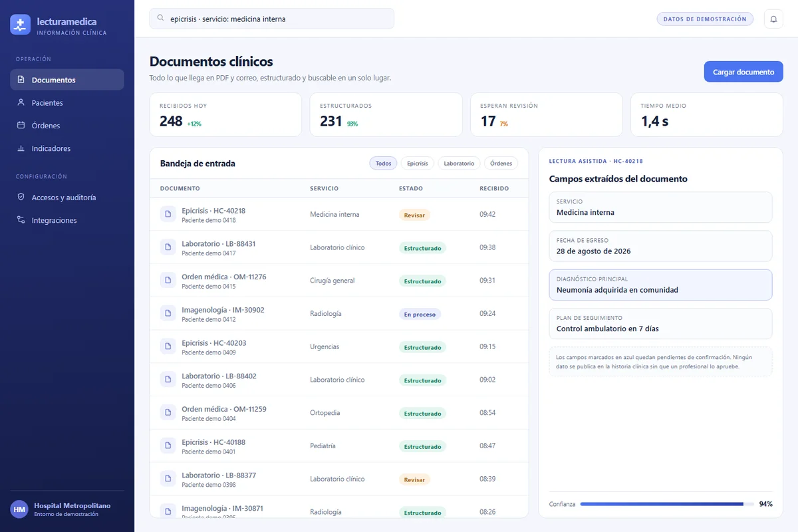Click Estructurado status for LB-88431
798x532 pixels.
pos(422,248)
